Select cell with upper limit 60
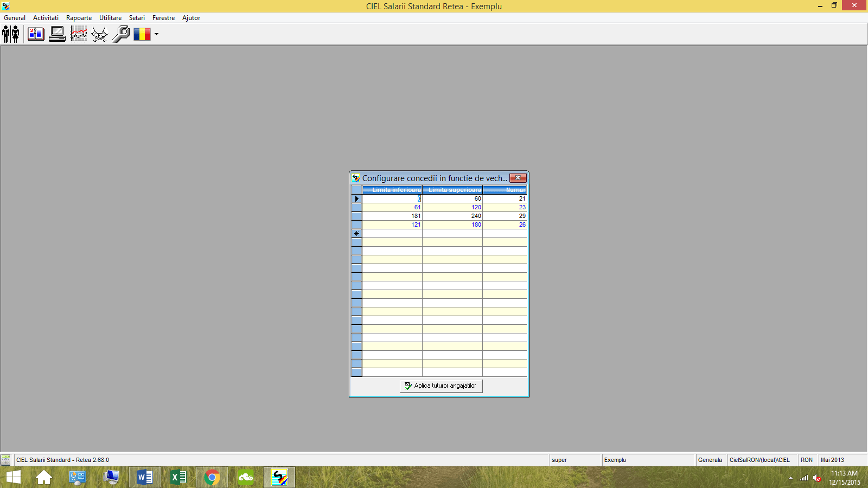Screen dimensions: 868x488 (x=452, y=198)
